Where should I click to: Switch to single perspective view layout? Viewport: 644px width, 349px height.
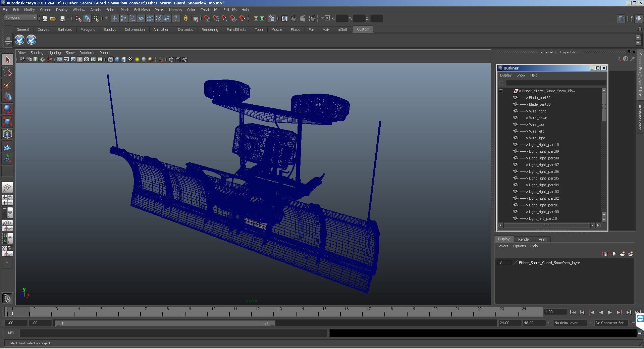point(7,187)
